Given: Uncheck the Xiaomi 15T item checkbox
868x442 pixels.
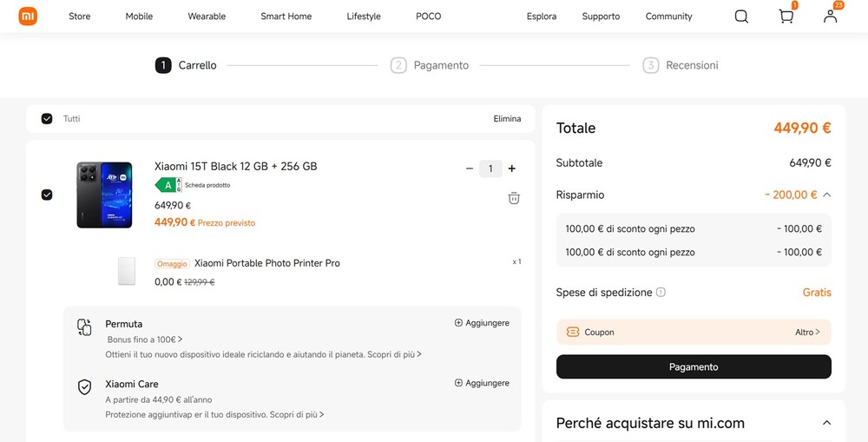Looking at the screenshot, I should point(47,195).
